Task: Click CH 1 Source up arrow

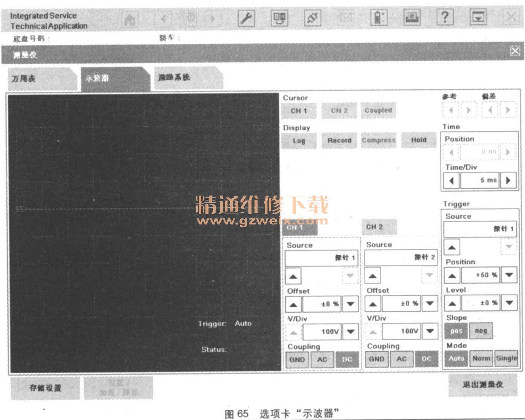Action: [293, 276]
